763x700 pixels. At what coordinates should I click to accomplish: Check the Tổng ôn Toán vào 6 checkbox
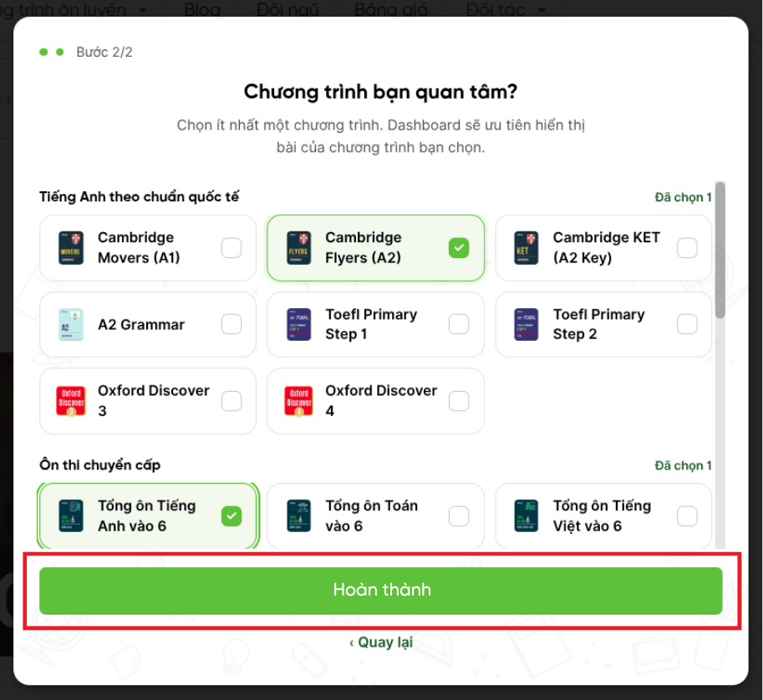(x=459, y=516)
